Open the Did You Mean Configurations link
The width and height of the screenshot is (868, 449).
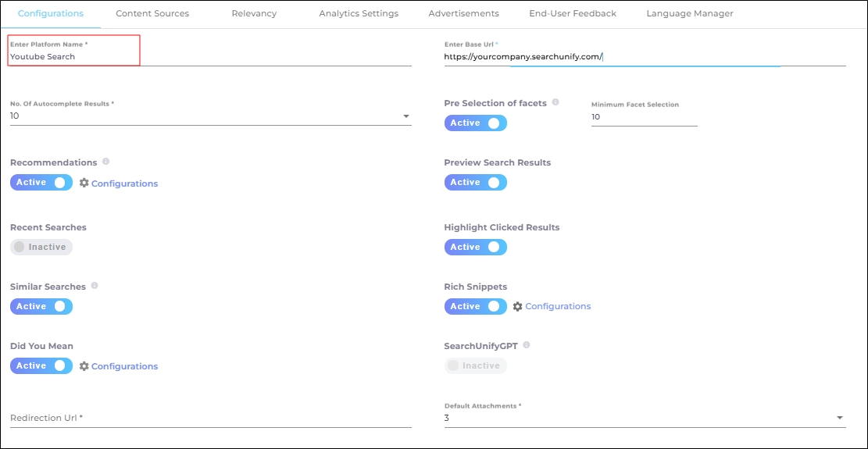(x=124, y=366)
